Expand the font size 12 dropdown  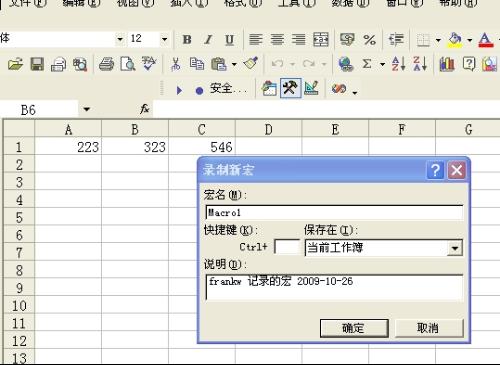pos(164,39)
